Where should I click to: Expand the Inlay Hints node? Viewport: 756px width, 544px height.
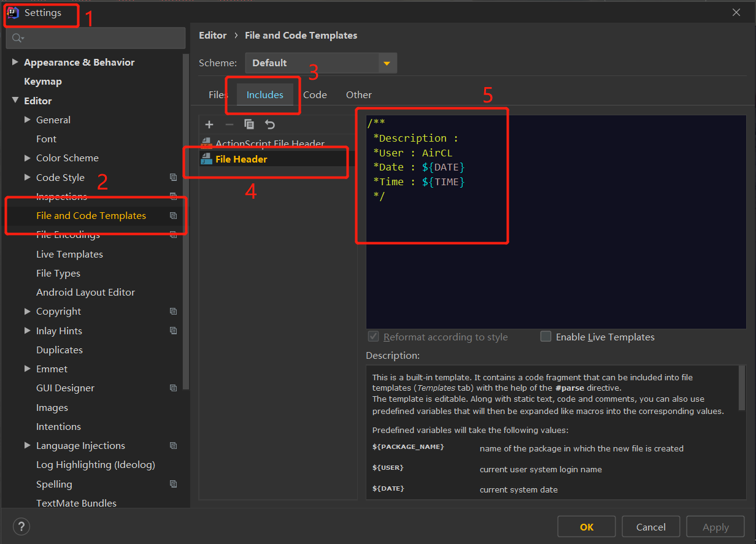coord(27,331)
